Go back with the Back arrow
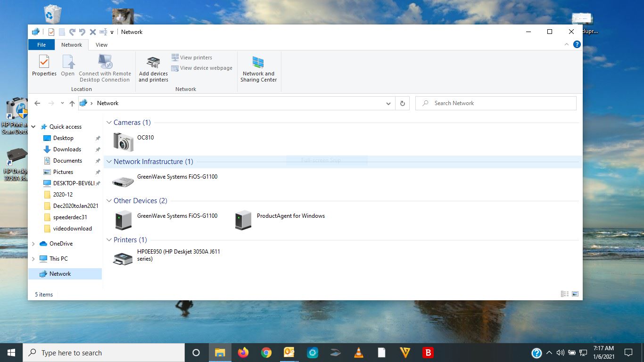 (37, 103)
